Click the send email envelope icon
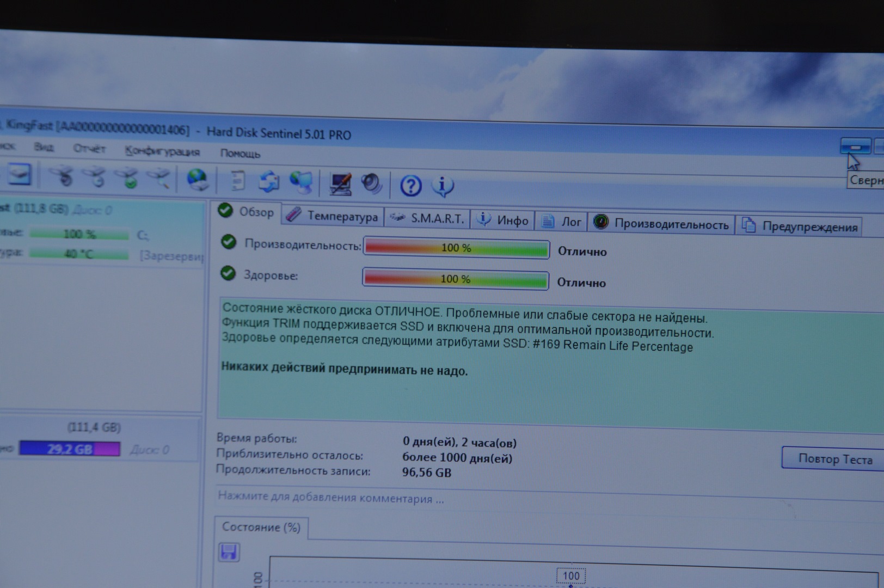884x588 pixels. 268,182
